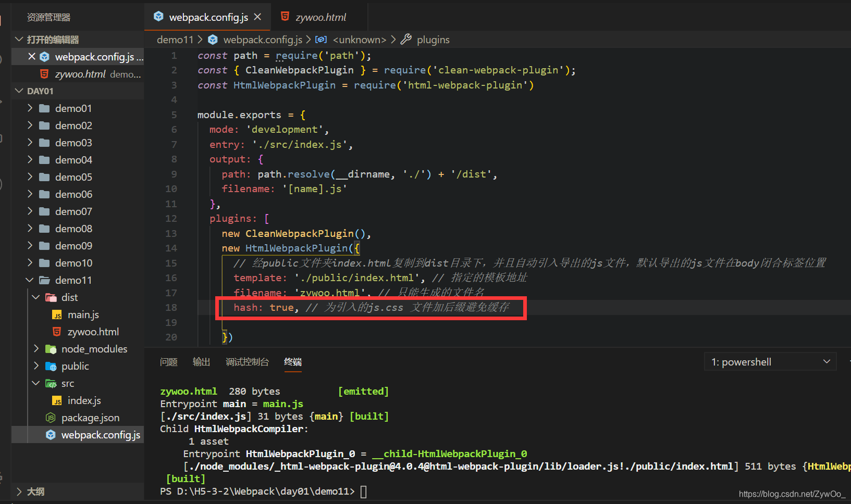Collapse the 打开的编辑器 section

click(x=19, y=40)
